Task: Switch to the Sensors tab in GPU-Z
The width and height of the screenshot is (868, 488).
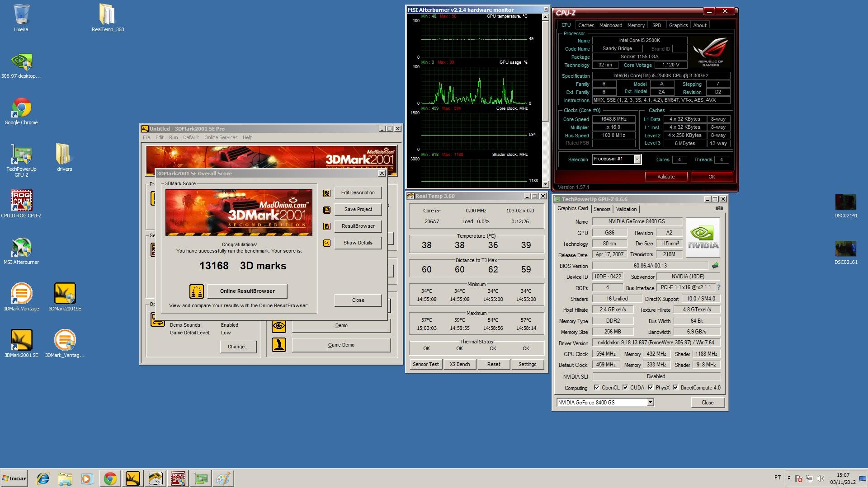Action: [x=602, y=209]
